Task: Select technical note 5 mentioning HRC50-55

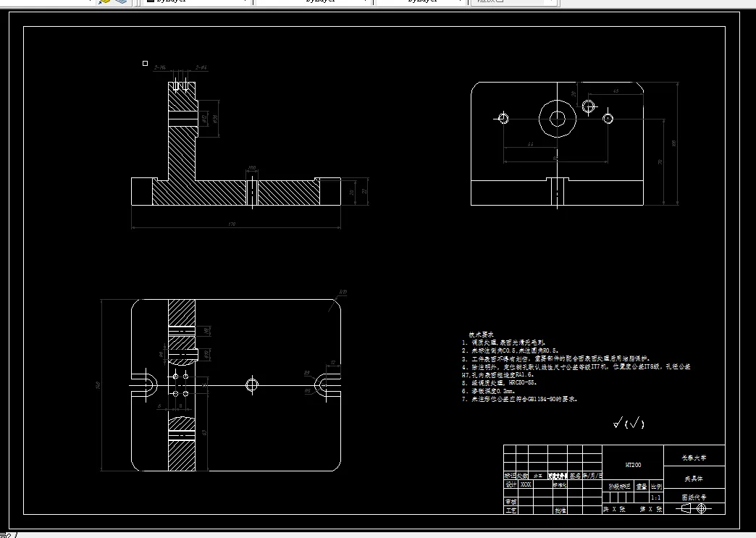Action: click(499, 383)
